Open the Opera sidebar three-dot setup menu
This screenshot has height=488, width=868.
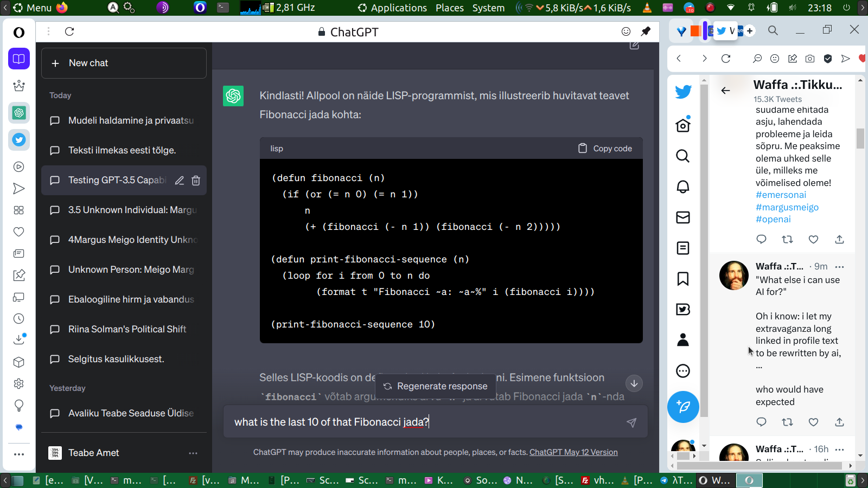(x=19, y=454)
